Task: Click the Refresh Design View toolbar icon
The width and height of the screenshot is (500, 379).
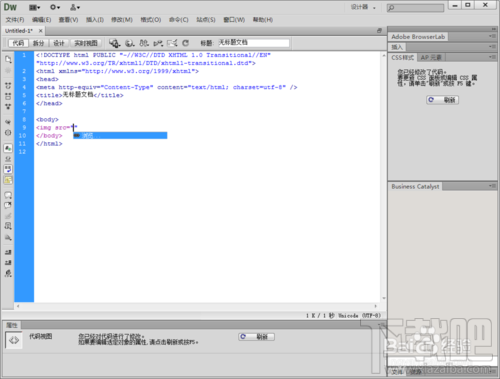Action: [186, 43]
